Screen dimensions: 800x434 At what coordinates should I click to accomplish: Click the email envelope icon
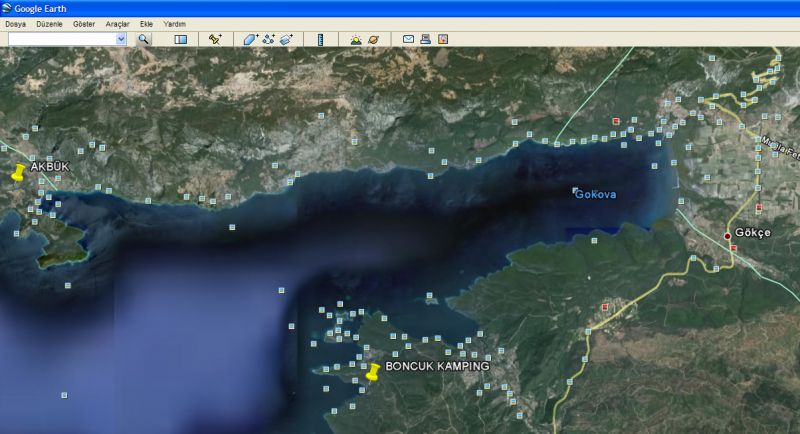click(x=408, y=39)
